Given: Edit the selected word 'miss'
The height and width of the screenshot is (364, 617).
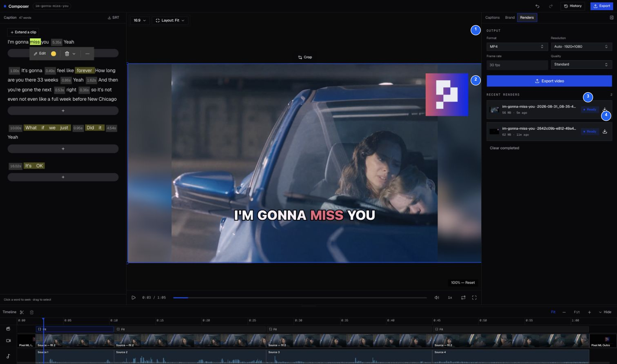Looking at the screenshot, I should pyautogui.click(x=40, y=54).
